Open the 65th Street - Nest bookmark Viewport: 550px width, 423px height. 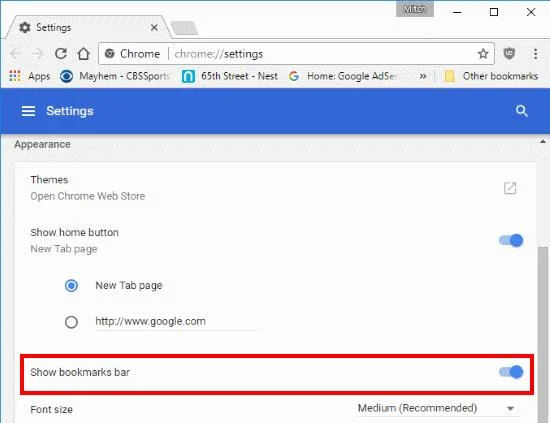tap(230, 76)
